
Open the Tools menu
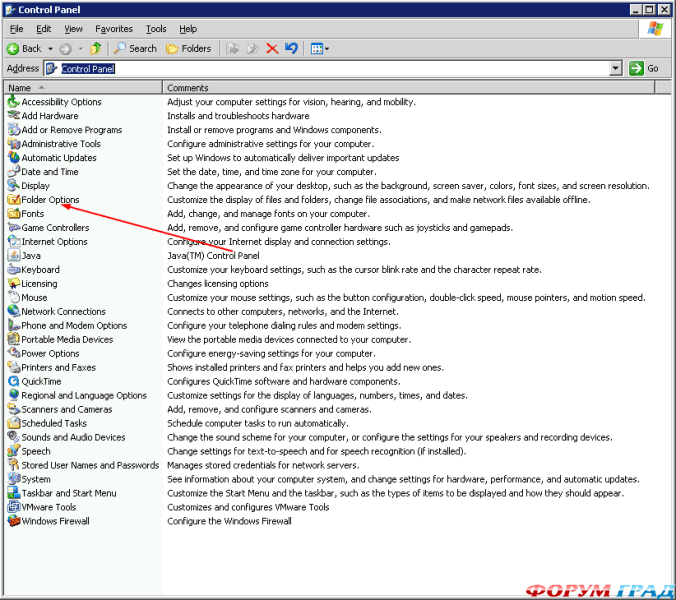tap(156, 29)
